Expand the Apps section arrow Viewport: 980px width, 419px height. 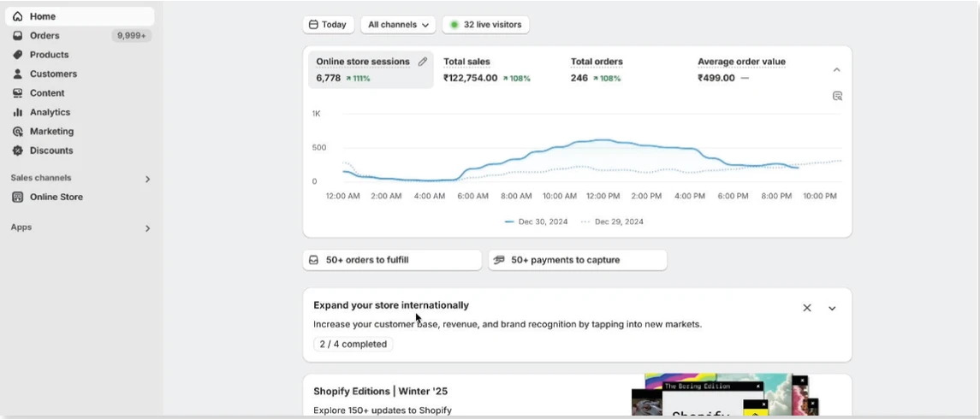pos(147,228)
